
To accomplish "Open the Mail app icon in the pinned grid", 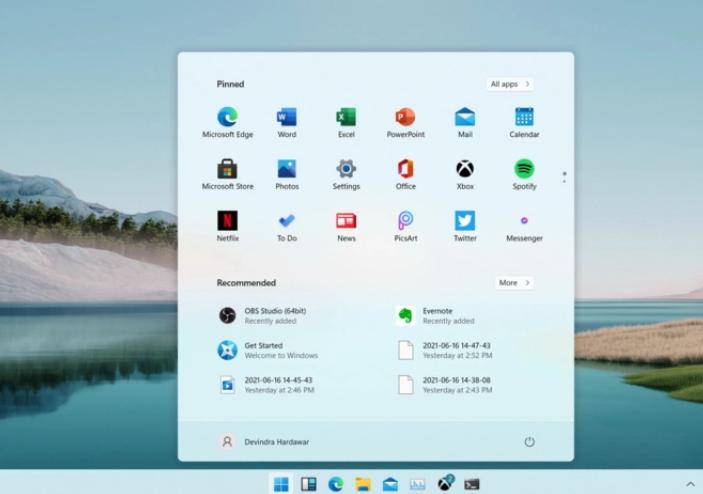I will click(465, 122).
